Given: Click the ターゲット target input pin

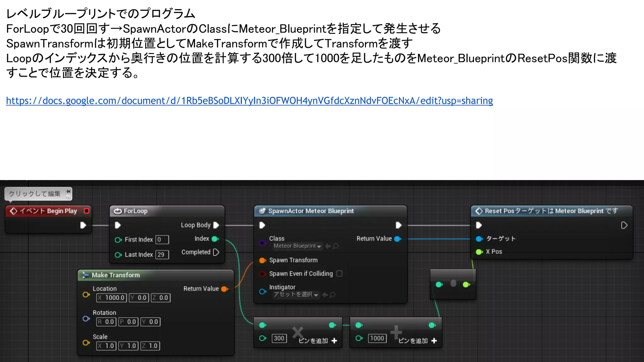Looking at the screenshot, I should coord(479,239).
